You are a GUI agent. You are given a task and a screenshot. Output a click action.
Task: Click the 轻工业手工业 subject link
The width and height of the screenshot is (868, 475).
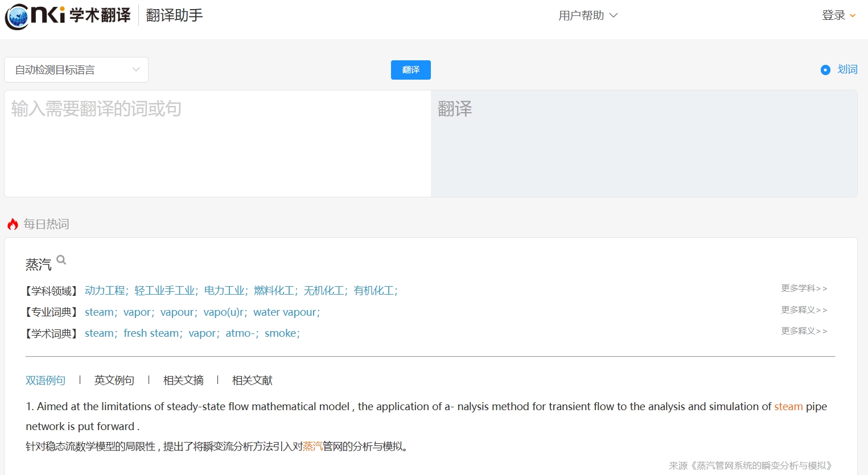click(x=165, y=291)
